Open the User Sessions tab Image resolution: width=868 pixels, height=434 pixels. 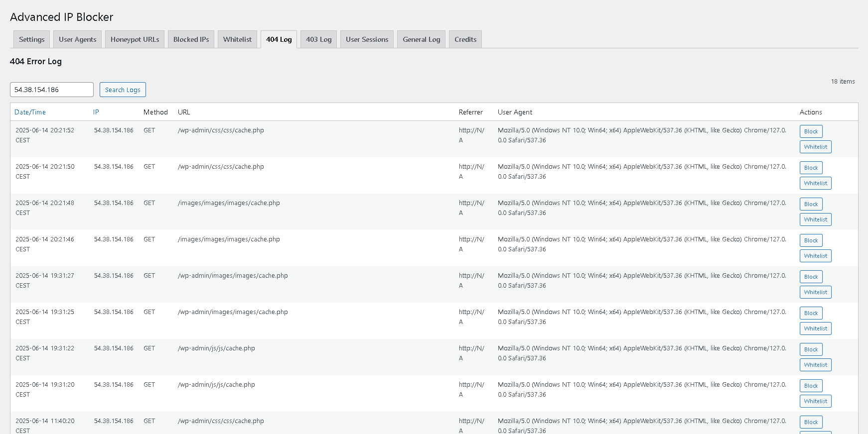(x=367, y=39)
